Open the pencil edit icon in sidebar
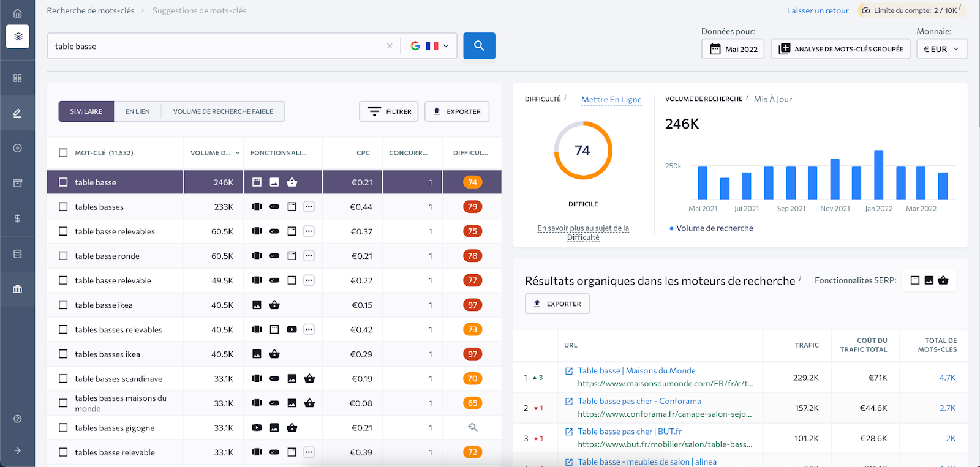The width and height of the screenshot is (980, 467). (x=17, y=113)
